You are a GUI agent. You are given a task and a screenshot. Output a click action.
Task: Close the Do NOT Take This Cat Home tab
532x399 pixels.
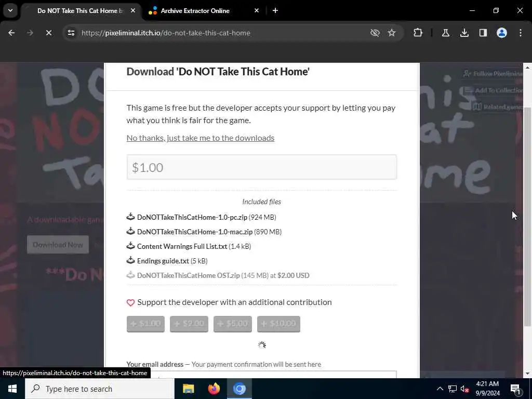pos(133,10)
